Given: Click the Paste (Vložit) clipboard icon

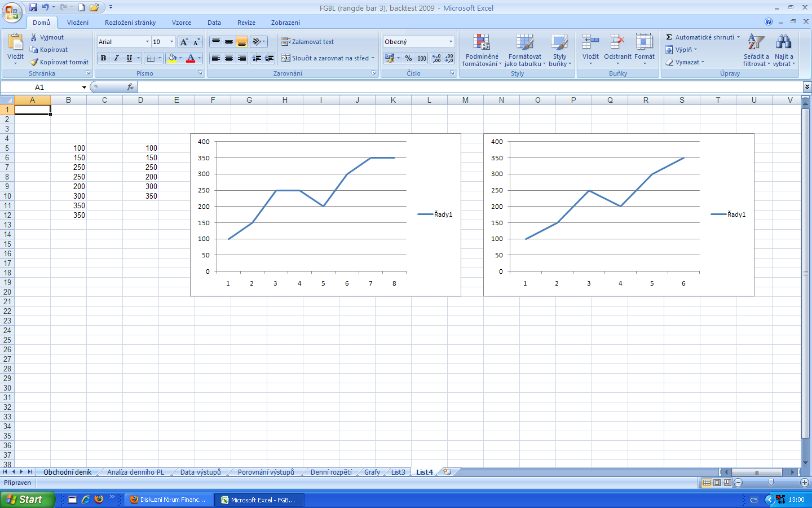Looking at the screenshot, I should coord(16,42).
